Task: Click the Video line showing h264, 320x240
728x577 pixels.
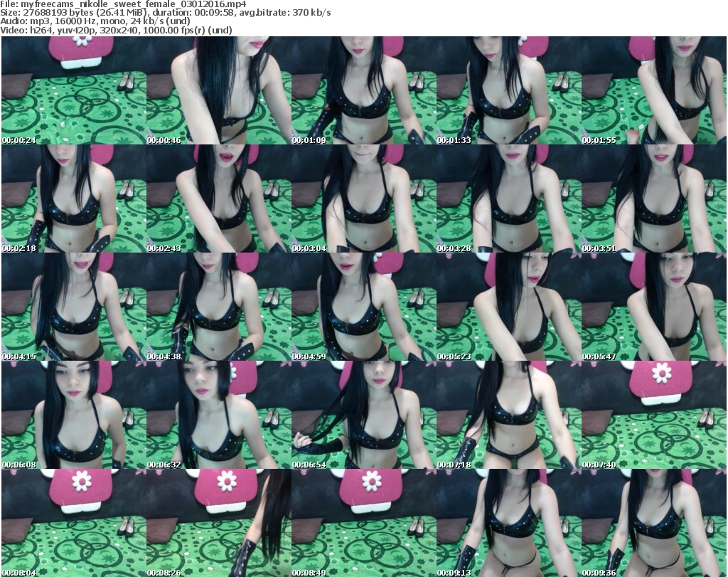Action: (116, 30)
